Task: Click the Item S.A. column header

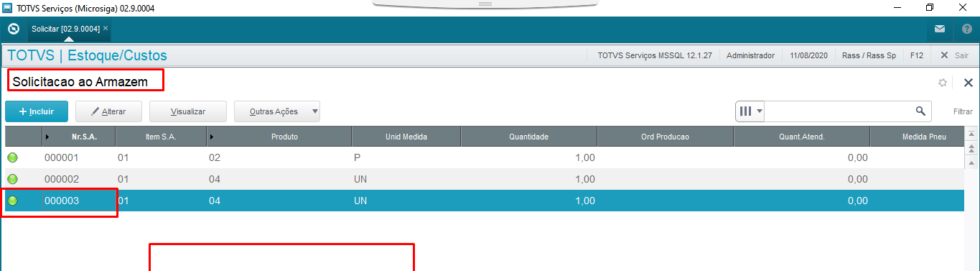Action: click(x=161, y=137)
